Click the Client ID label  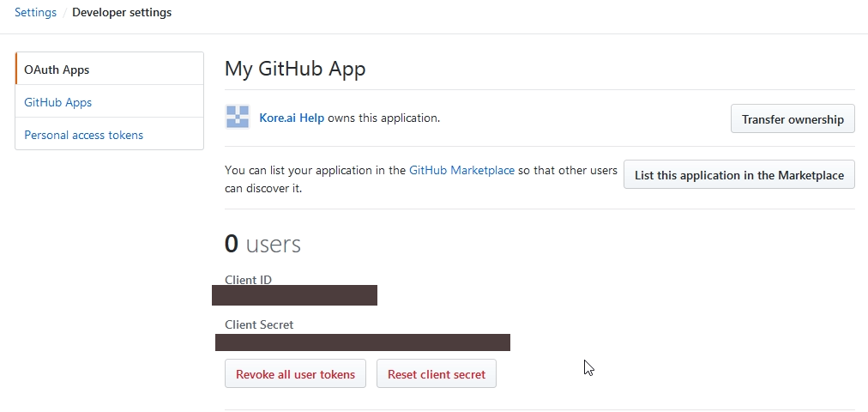tap(248, 280)
